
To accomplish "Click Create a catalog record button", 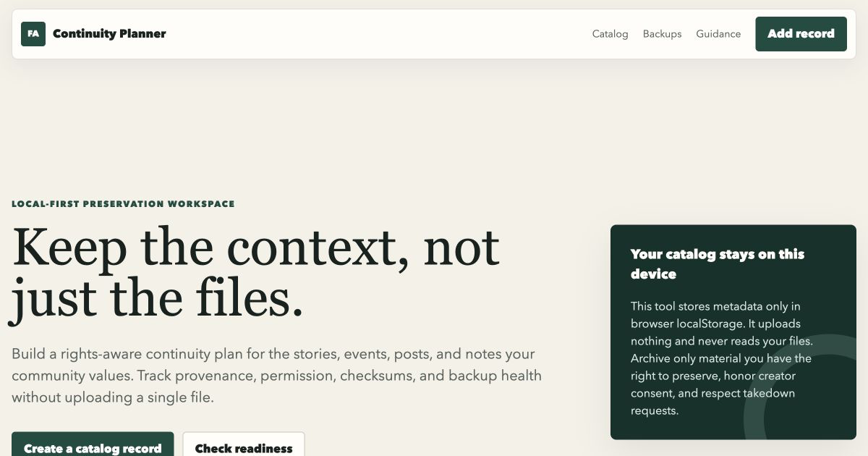I will point(93,444).
